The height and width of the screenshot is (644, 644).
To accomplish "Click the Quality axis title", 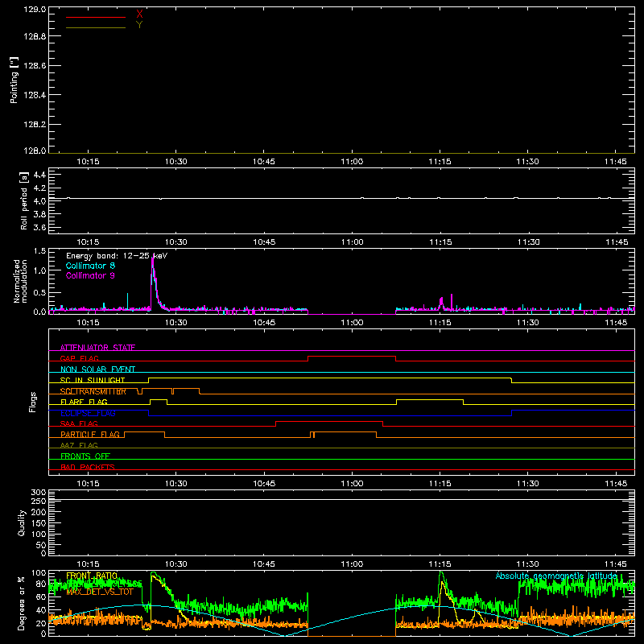I will [x=22, y=522].
